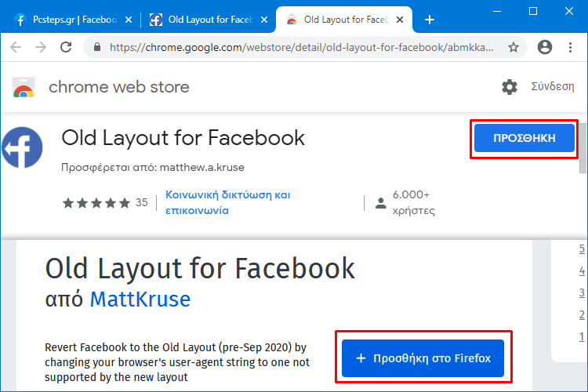Screen dimensions: 588x392
Task: Select the active Chrome Web Store tab
Action: pos(344,20)
